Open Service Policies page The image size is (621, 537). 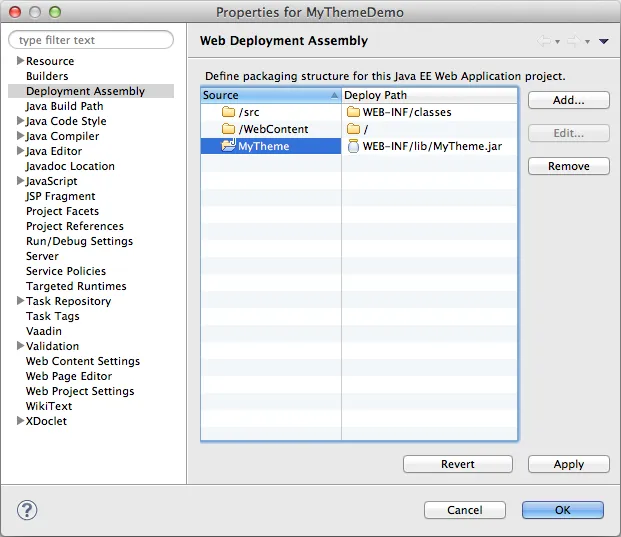(x=66, y=271)
